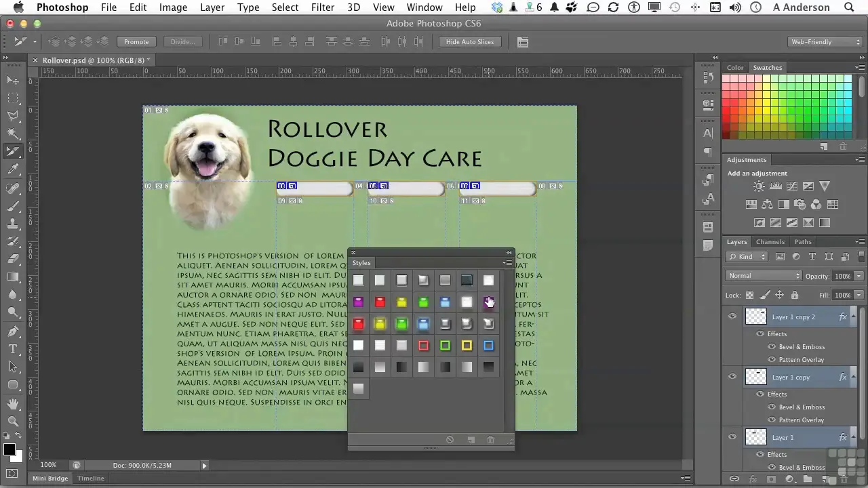Screen dimensions: 868x488
Task: Open the layer Kind filter dropdown
Action: point(747,257)
